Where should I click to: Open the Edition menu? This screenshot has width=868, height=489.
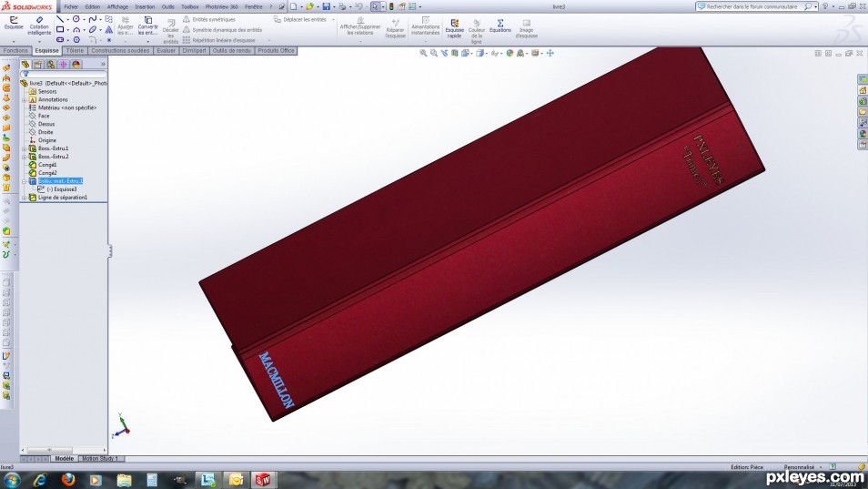[93, 6]
